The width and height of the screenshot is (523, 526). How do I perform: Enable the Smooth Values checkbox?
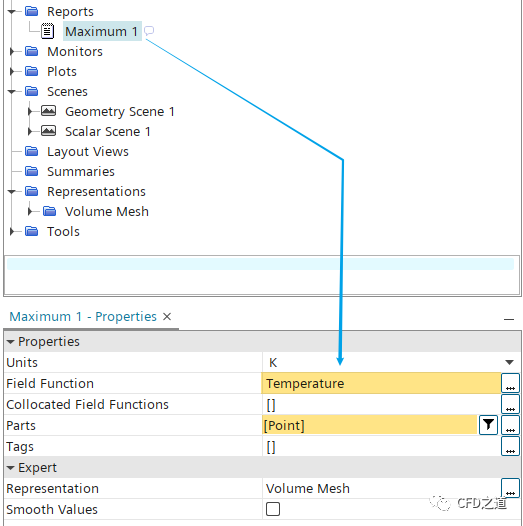click(273, 509)
